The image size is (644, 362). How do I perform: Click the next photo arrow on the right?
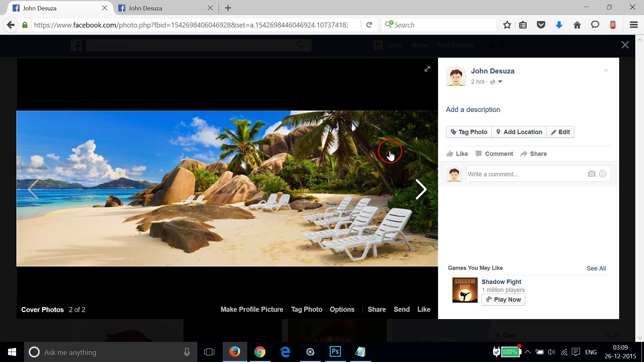[421, 189]
